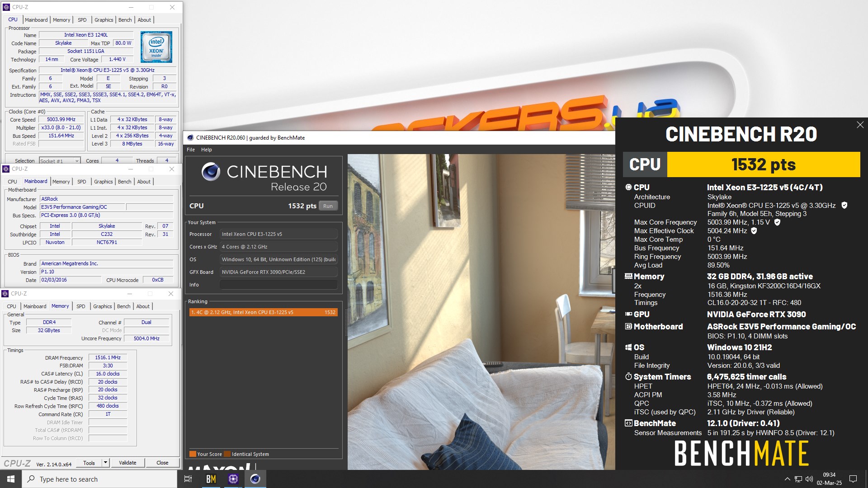Click the 1532 pts score in BenchMate

pos(764,164)
